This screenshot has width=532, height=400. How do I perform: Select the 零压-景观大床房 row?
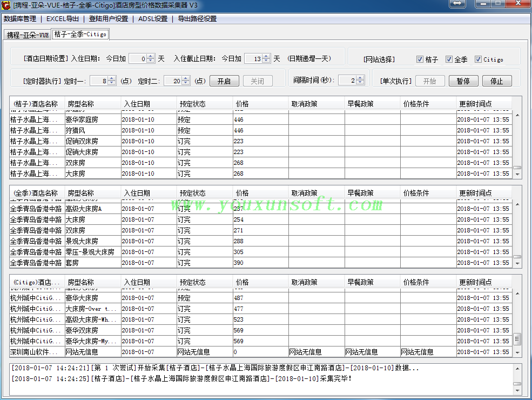coord(260,252)
